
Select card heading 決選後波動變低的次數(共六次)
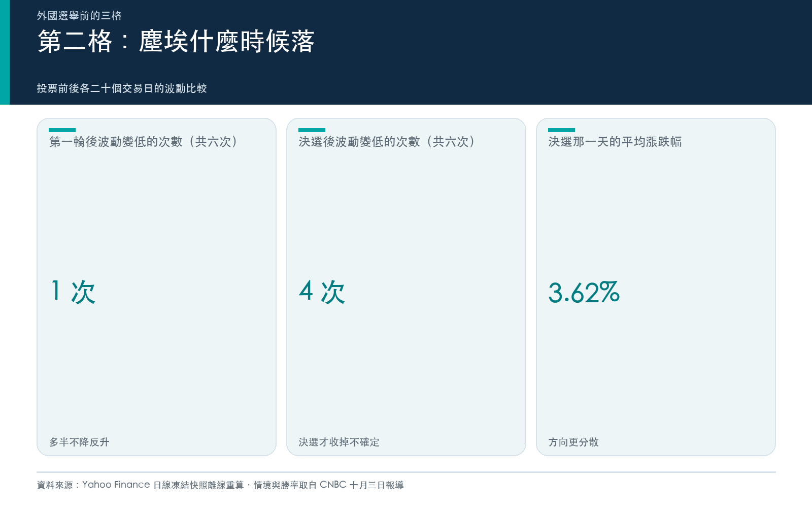click(x=387, y=142)
